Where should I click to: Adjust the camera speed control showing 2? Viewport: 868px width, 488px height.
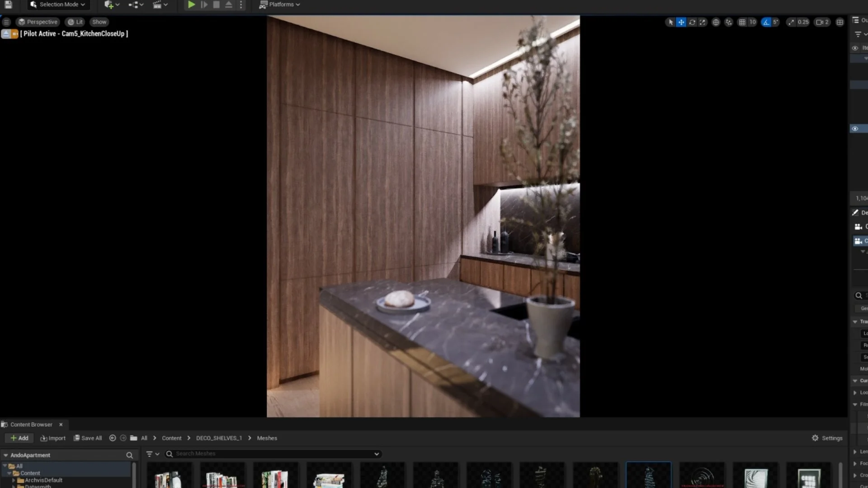click(x=822, y=22)
